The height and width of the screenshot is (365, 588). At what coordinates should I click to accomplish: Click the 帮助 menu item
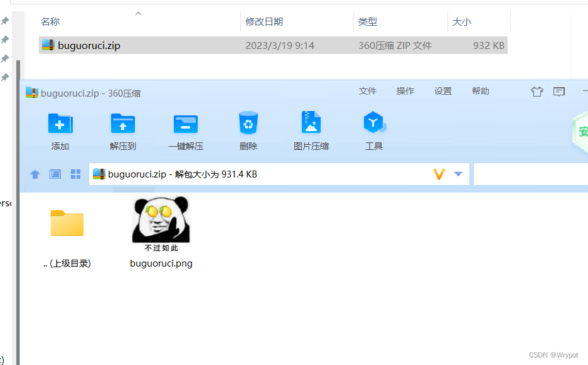(x=480, y=91)
